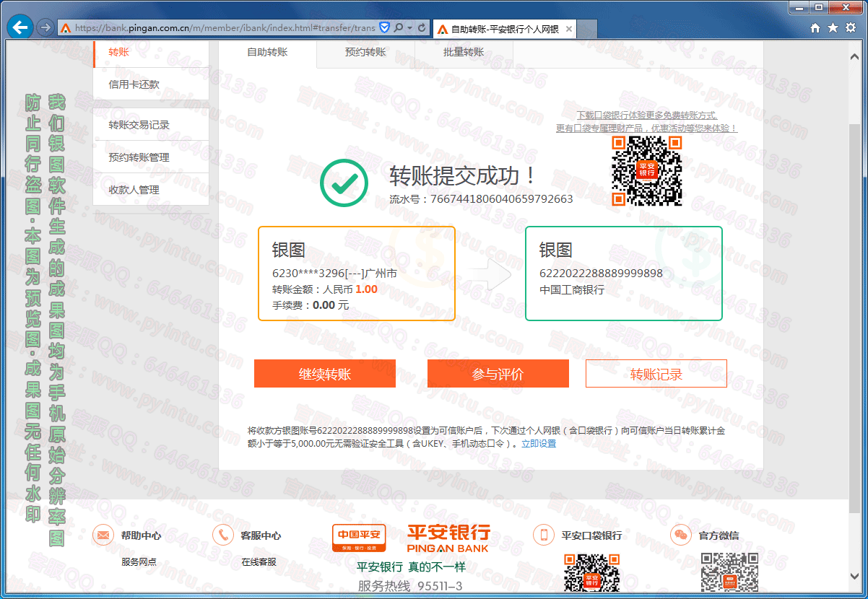
Task: Click the payee account 6222022288889999898 text
Action: (601, 274)
